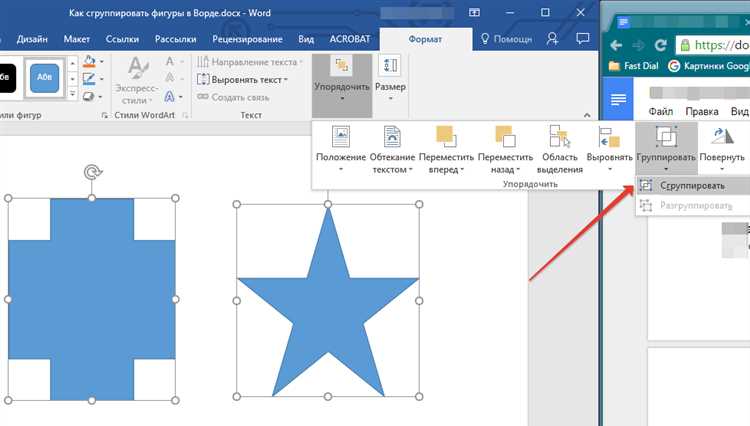This screenshot has width=750, height=426.
Task: Switch to the Вид tab in Word
Action: [x=306, y=39]
